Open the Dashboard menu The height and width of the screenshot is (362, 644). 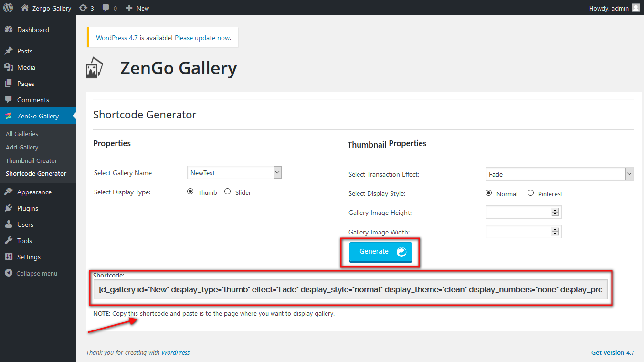[33, 30]
